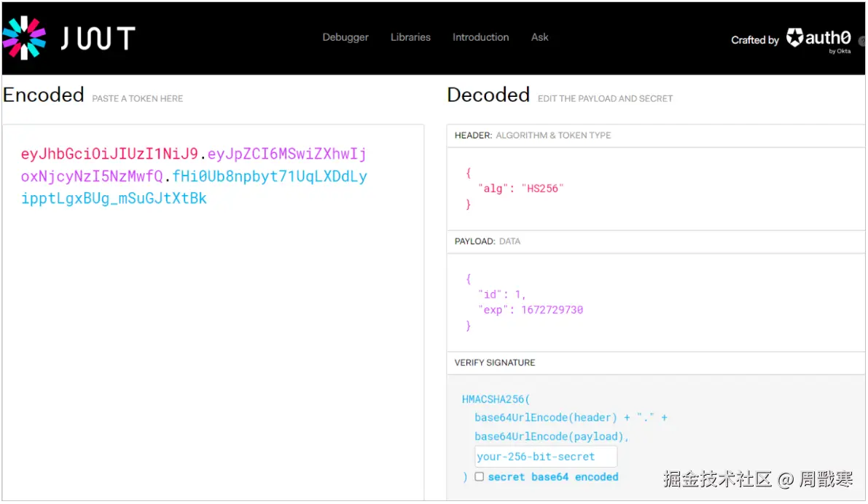Click the red header segment of token
The width and height of the screenshot is (868, 504).
pos(109,154)
